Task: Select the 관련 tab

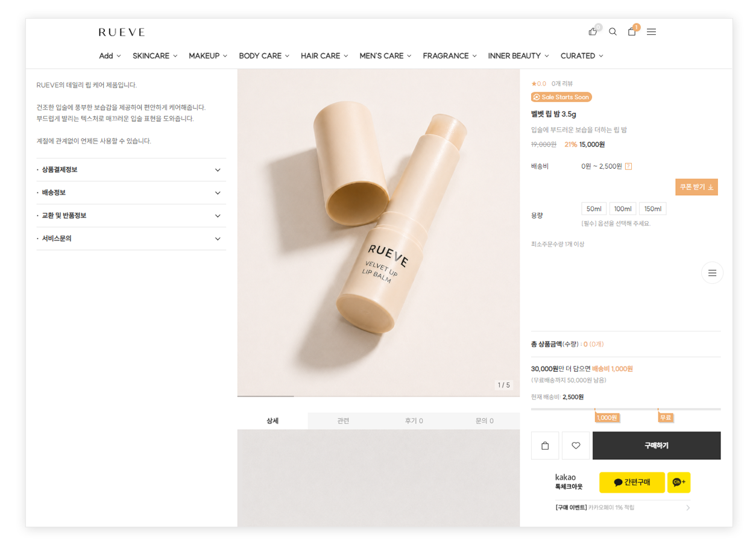Action: click(343, 421)
